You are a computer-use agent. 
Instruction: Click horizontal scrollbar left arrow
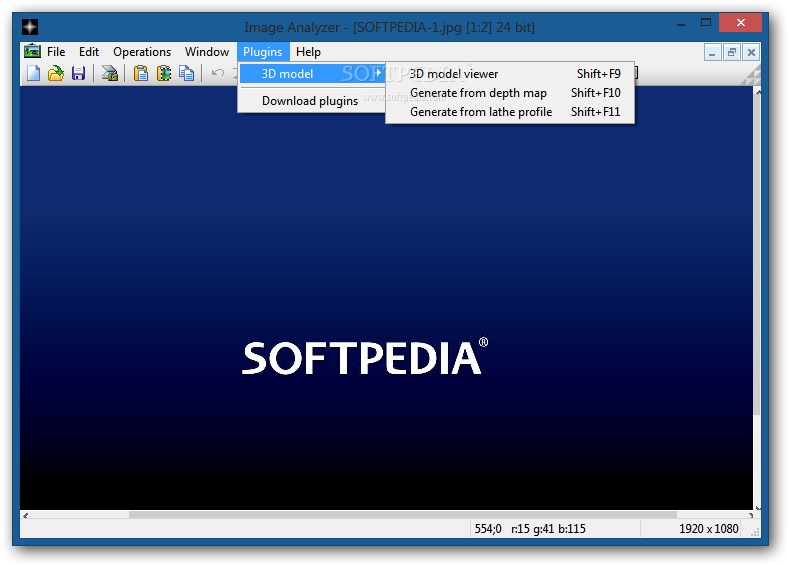click(25, 515)
